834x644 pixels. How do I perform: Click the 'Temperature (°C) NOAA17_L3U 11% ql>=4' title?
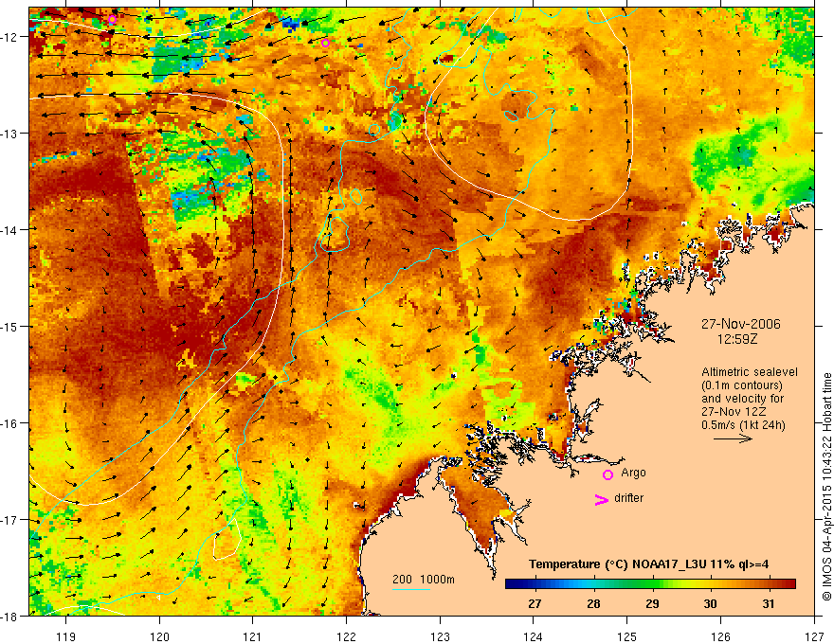pos(648,564)
